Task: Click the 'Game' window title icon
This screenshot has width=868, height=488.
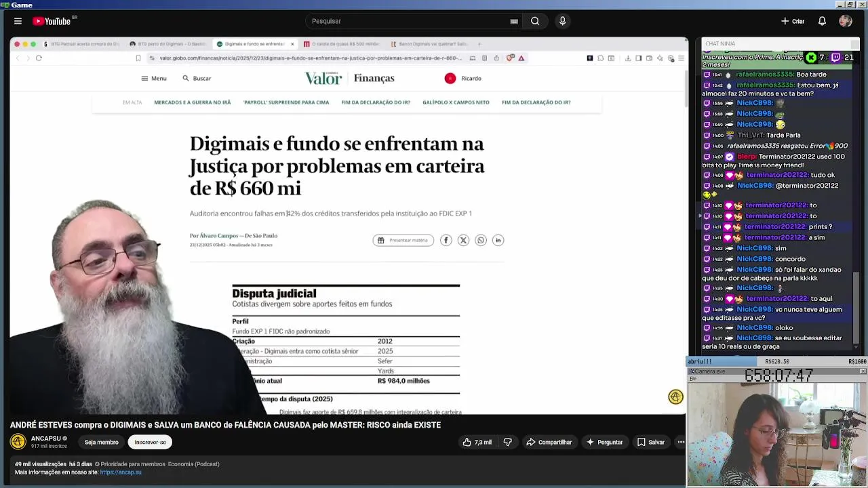Action: [5, 5]
